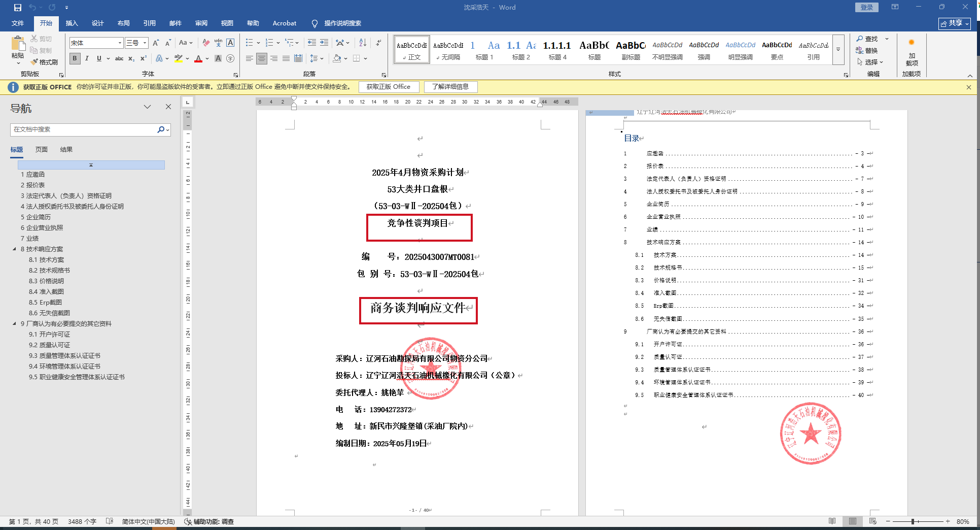Apply the 标题 1 style
Viewport: 980px width, 530px height.
click(484, 50)
